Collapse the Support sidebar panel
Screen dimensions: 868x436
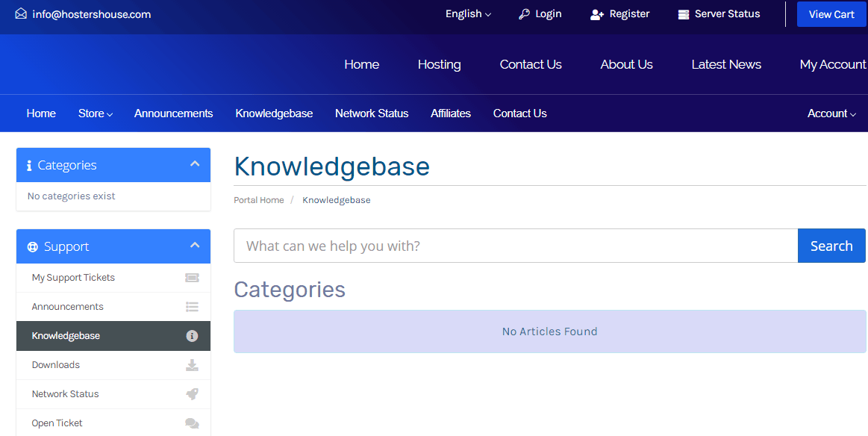(x=195, y=246)
